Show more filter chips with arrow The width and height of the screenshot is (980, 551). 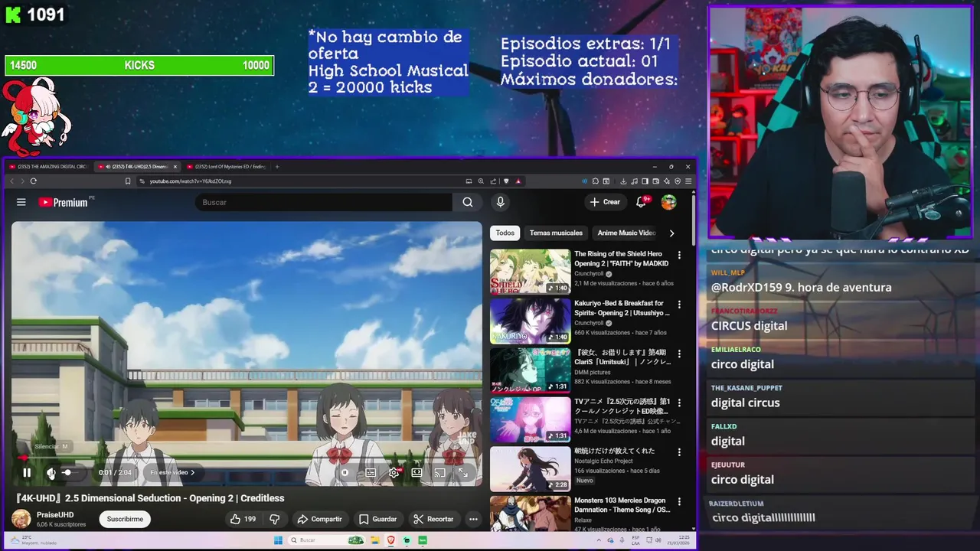(x=671, y=233)
